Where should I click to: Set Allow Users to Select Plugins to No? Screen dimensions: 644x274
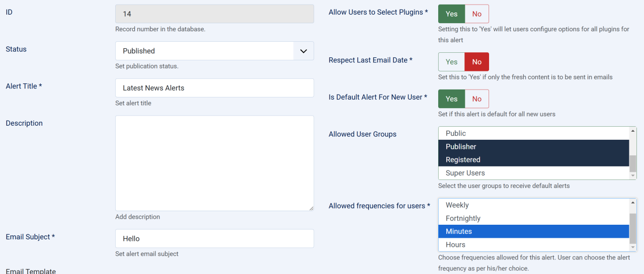coord(476,14)
